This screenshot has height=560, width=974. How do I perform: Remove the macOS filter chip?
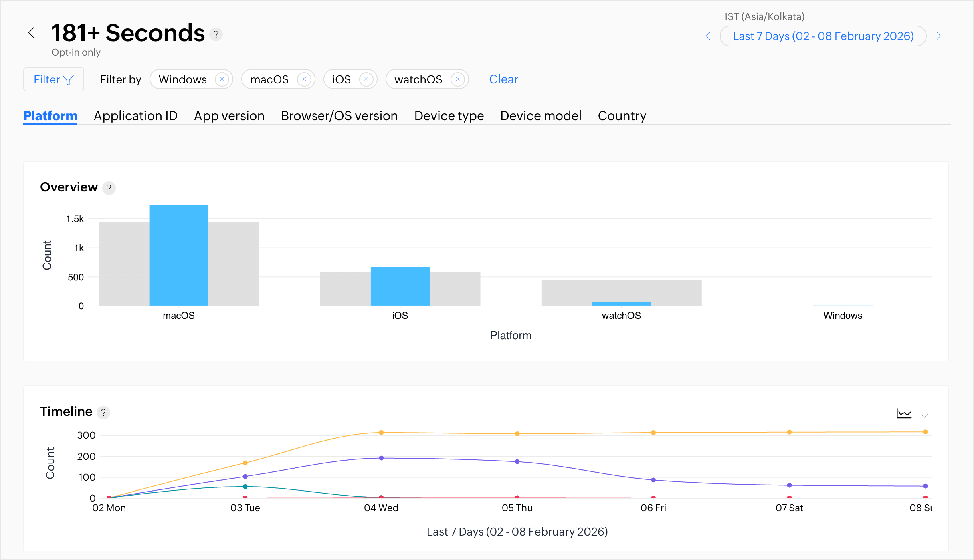point(304,79)
